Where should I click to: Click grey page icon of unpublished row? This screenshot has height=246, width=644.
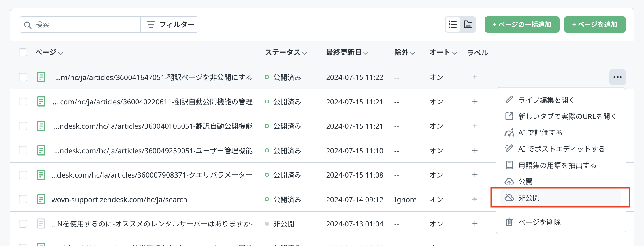(41, 224)
